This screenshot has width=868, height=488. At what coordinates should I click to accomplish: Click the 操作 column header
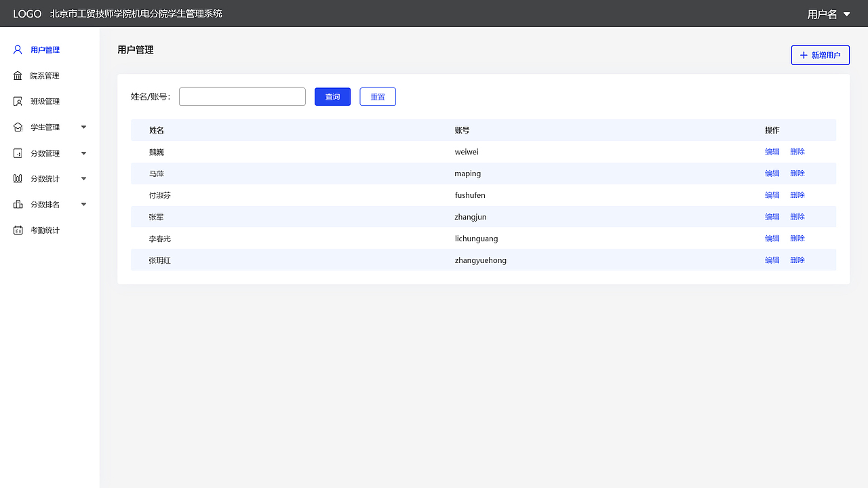point(772,130)
